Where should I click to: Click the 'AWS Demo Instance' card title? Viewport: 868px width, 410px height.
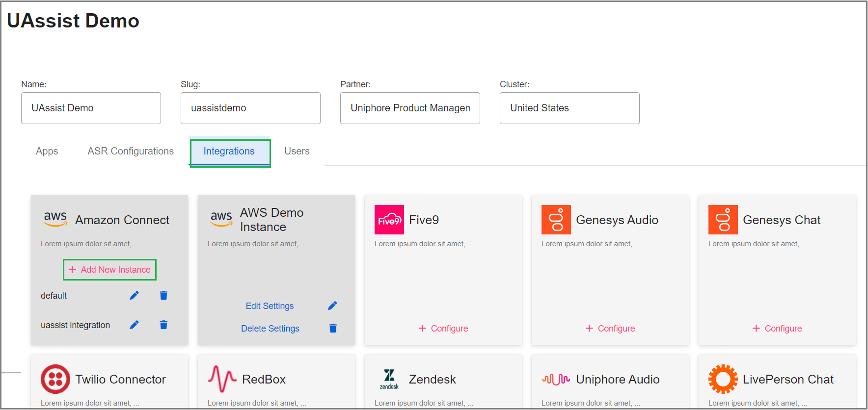click(x=271, y=220)
